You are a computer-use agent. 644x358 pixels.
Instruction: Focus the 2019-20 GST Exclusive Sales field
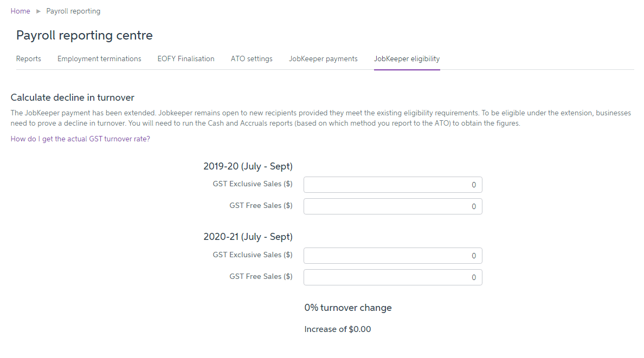pyautogui.click(x=392, y=185)
